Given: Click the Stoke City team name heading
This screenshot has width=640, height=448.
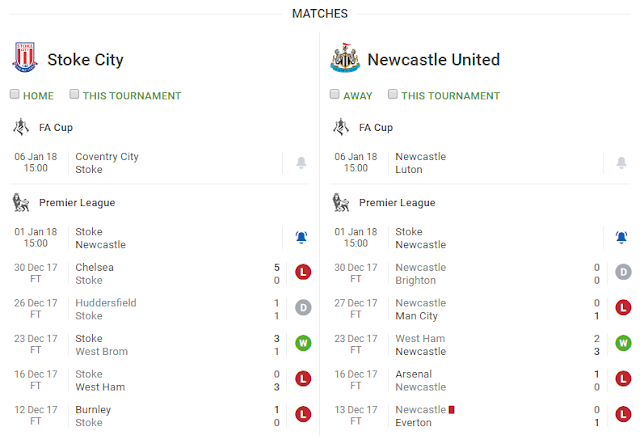Looking at the screenshot, I should coord(85,59).
